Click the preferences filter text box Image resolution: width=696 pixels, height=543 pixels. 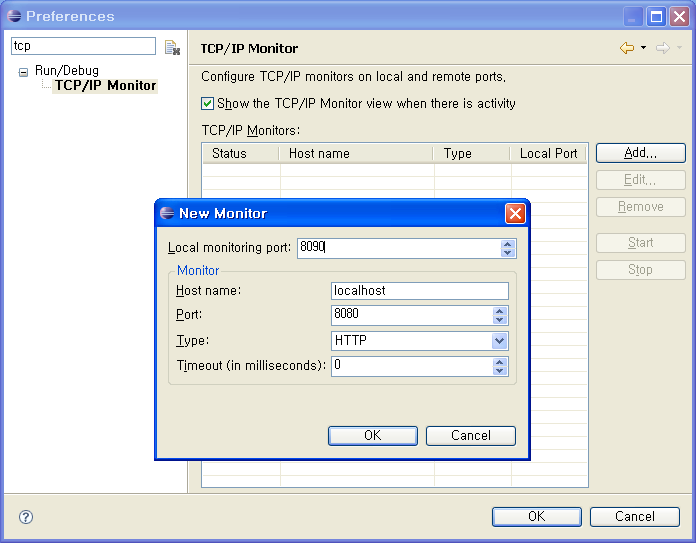(83, 47)
